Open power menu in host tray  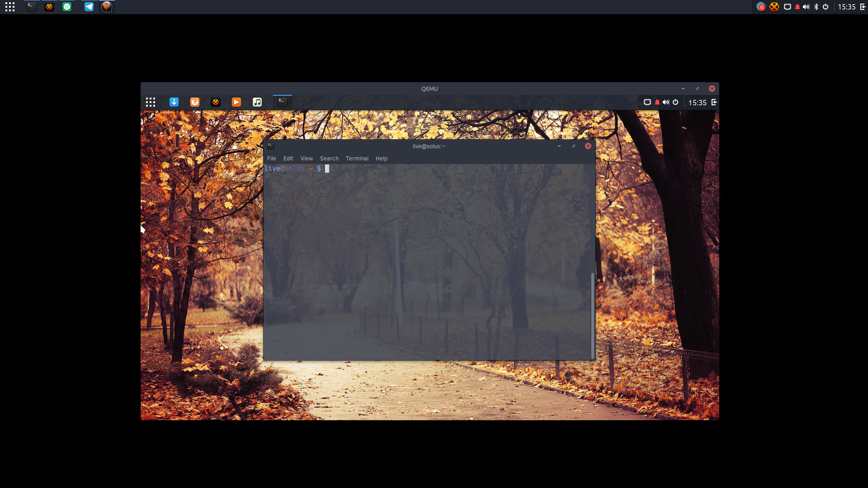826,7
